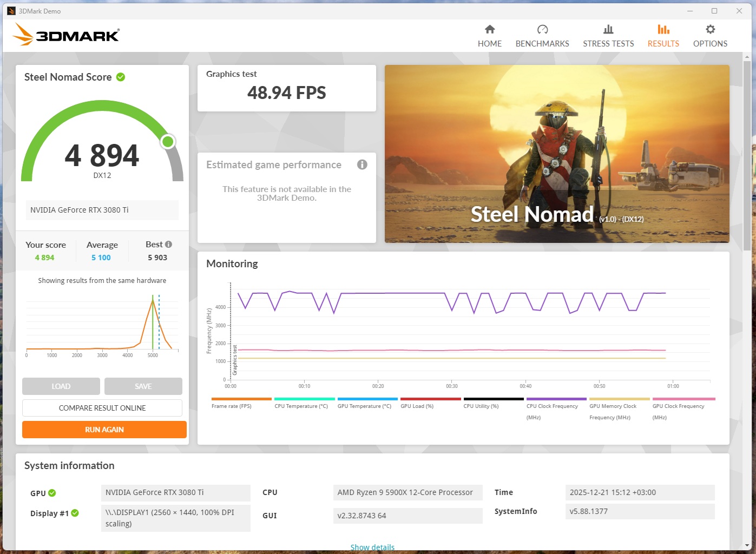Click the Display #1 validation checkmark
Image resolution: width=756 pixels, height=554 pixels.
pos(75,513)
